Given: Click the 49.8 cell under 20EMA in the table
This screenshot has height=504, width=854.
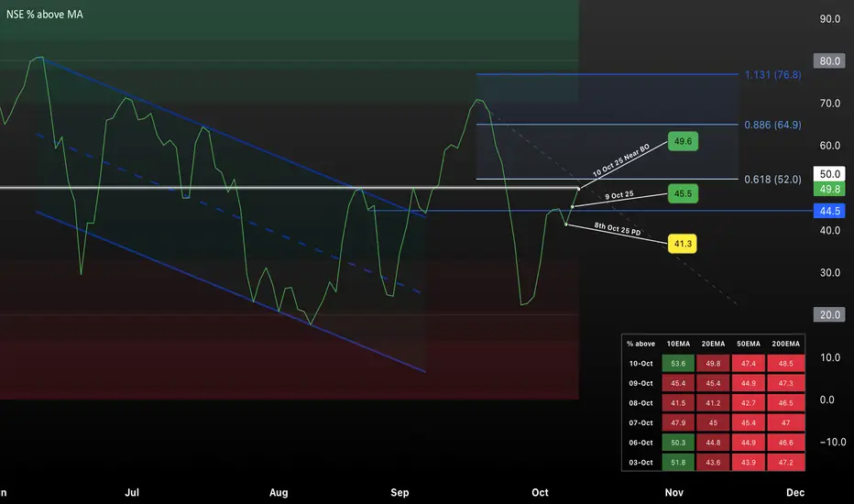Looking at the screenshot, I should click(713, 364).
